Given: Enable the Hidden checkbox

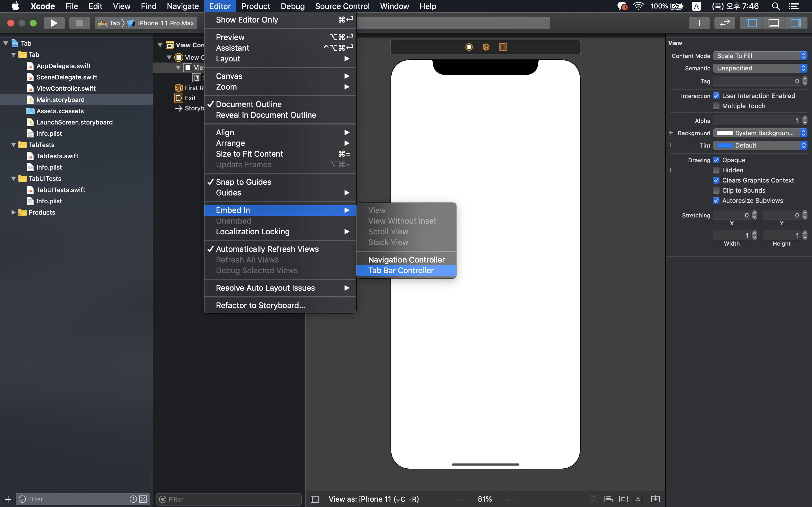Looking at the screenshot, I should (716, 170).
